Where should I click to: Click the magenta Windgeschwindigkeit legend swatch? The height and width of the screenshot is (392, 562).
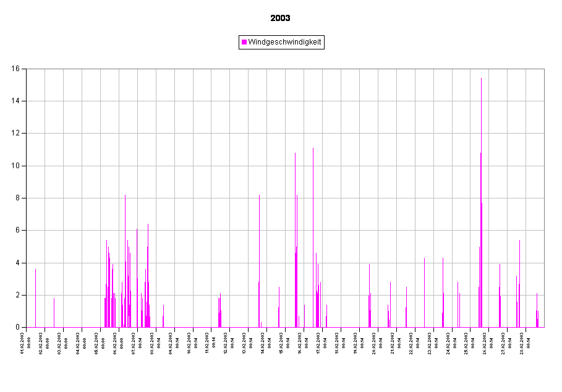(244, 42)
